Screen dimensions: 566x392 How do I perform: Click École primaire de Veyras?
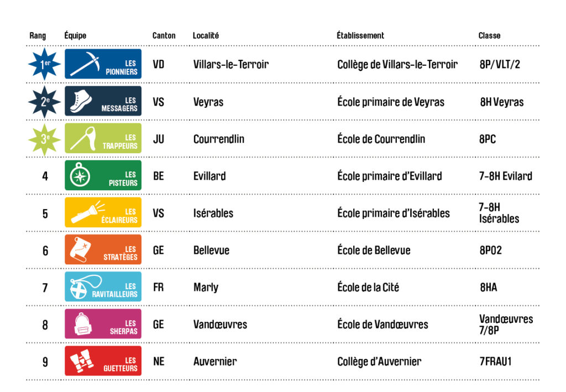[391, 102]
